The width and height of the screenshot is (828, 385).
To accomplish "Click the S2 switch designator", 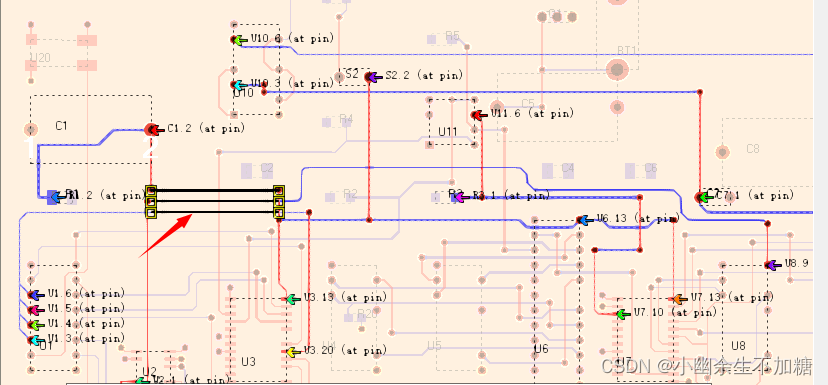I will pyautogui.click(x=352, y=73).
